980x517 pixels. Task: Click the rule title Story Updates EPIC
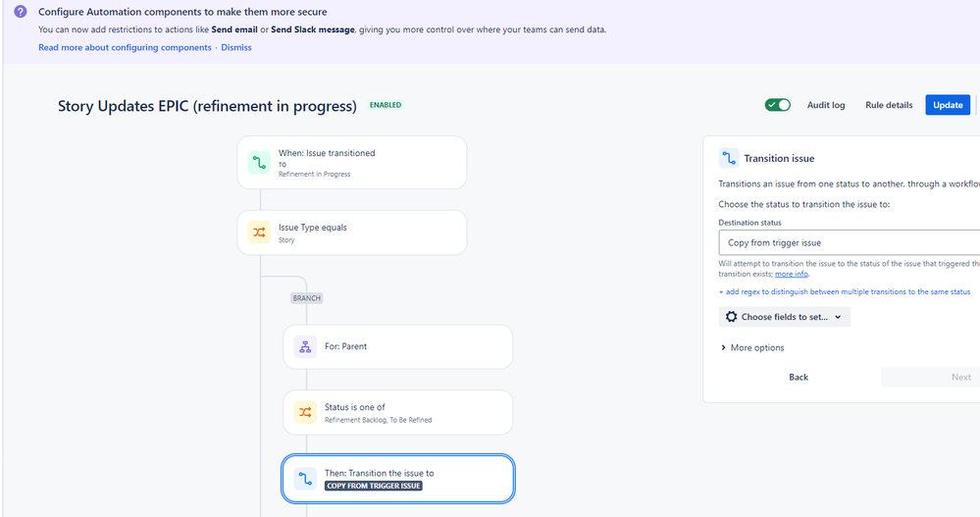click(207, 106)
